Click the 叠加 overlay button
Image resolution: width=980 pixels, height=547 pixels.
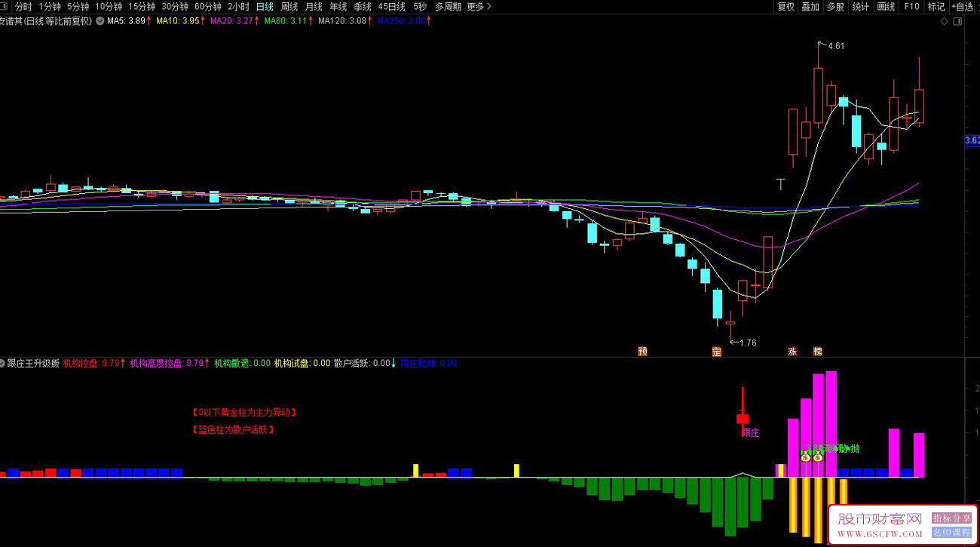point(810,6)
